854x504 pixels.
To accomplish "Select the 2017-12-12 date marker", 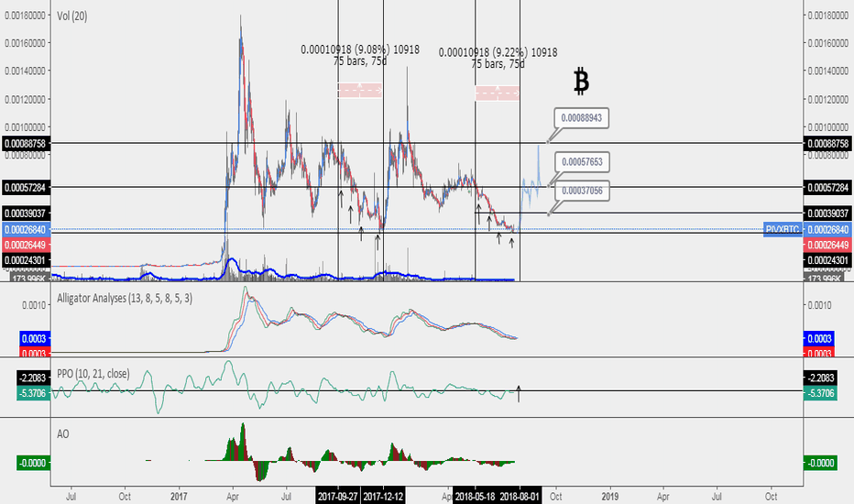I will 383,497.
